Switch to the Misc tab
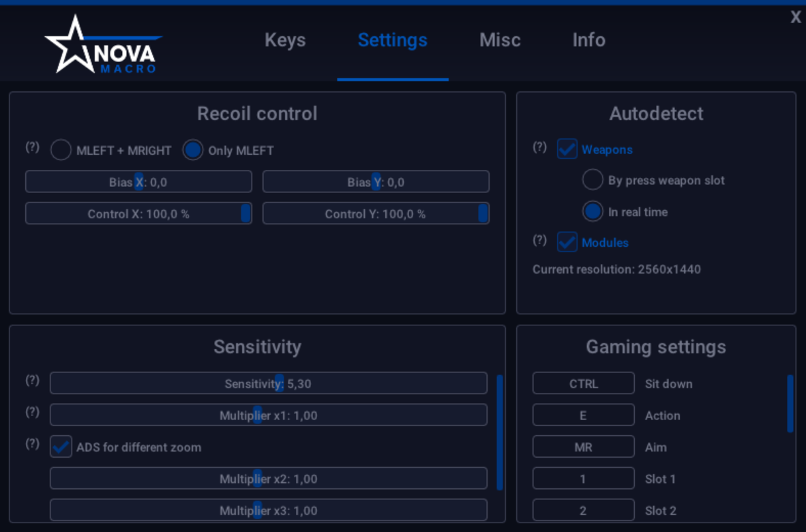Viewport: 806px width, 532px height. pos(500,40)
